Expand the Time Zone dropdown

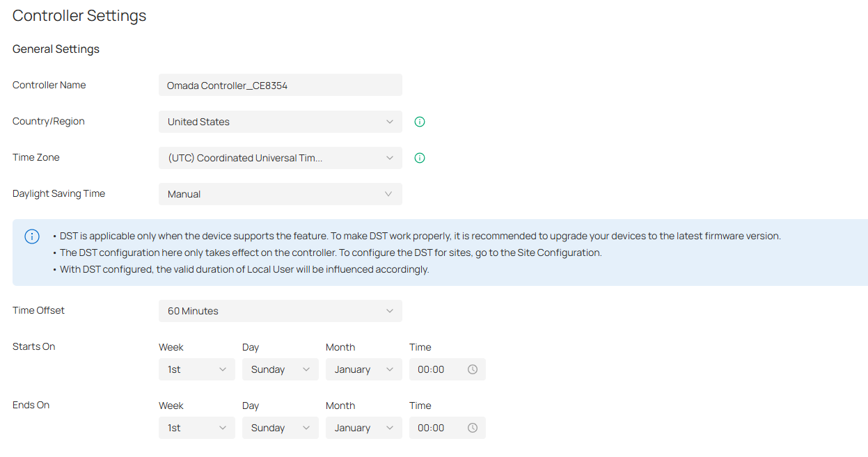coord(280,158)
